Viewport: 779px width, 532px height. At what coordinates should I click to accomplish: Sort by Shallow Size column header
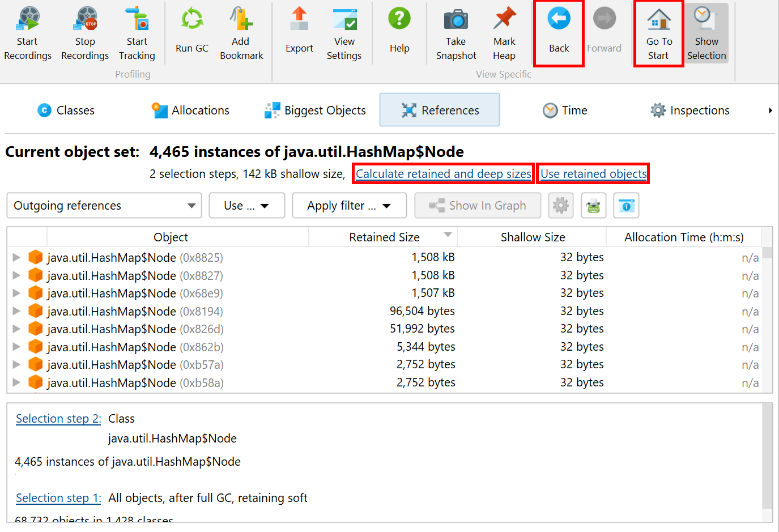pos(533,237)
